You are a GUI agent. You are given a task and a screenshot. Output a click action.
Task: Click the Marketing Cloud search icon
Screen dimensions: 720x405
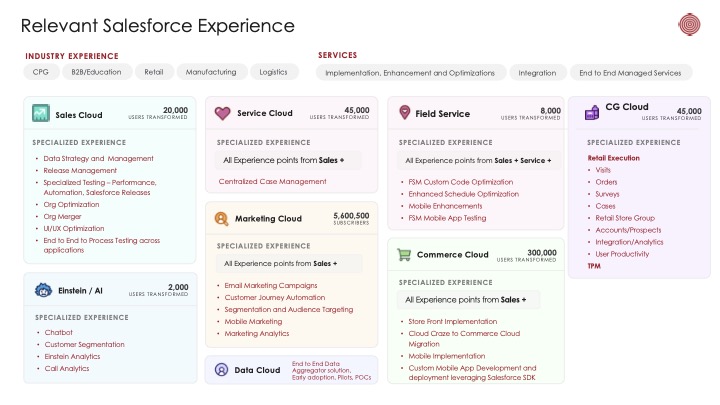coord(221,218)
